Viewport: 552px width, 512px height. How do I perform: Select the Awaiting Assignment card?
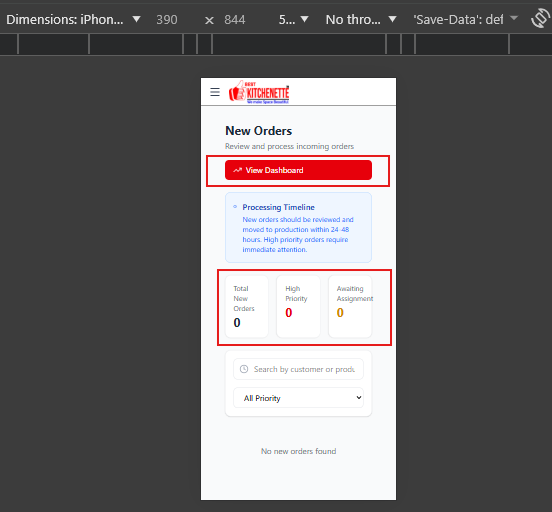[350, 306]
